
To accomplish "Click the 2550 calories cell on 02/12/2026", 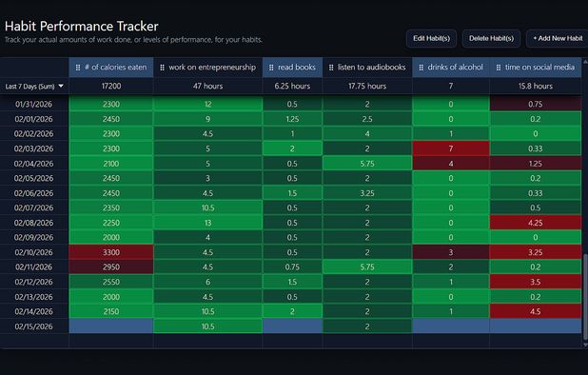I will coord(111,282).
